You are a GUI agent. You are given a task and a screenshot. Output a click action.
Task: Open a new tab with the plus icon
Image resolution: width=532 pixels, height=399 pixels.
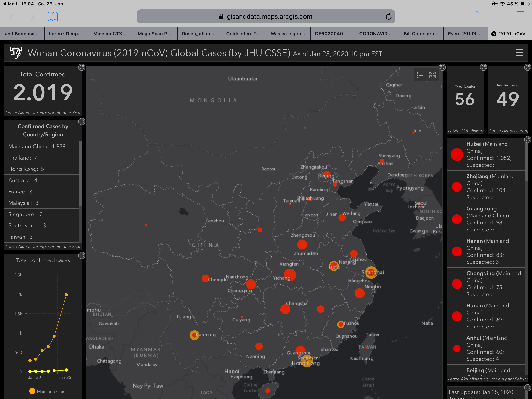(498, 16)
